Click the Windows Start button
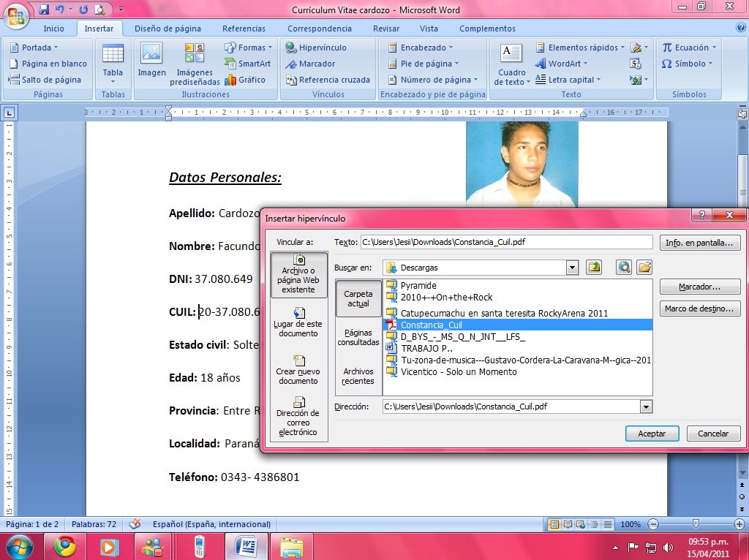The width and height of the screenshot is (749, 560). [x=18, y=547]
